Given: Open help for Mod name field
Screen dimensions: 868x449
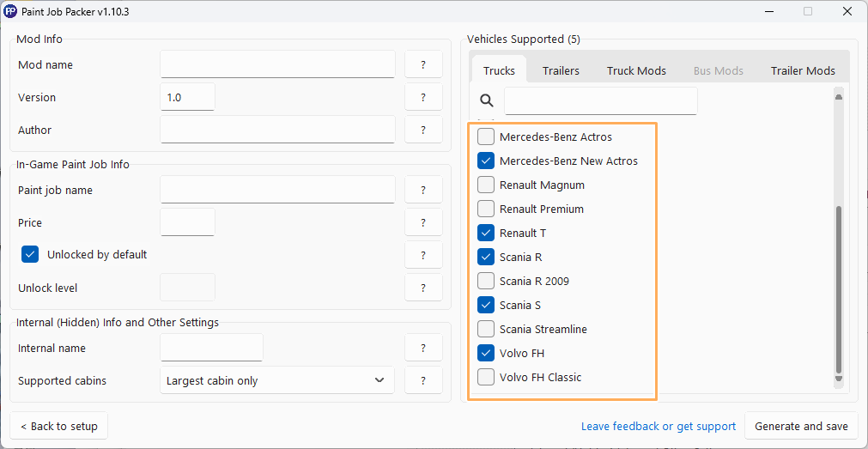Looking at the screenshot, I should 423,64.
